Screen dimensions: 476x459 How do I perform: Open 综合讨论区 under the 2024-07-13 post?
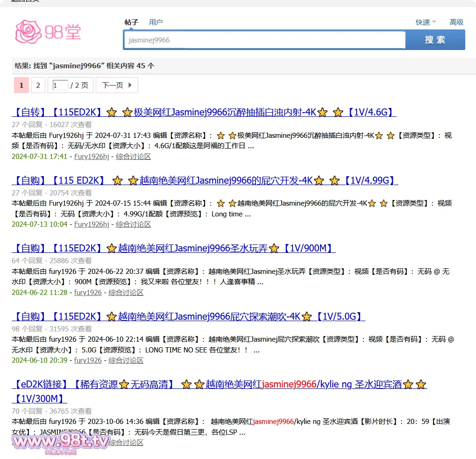[133, 224]
